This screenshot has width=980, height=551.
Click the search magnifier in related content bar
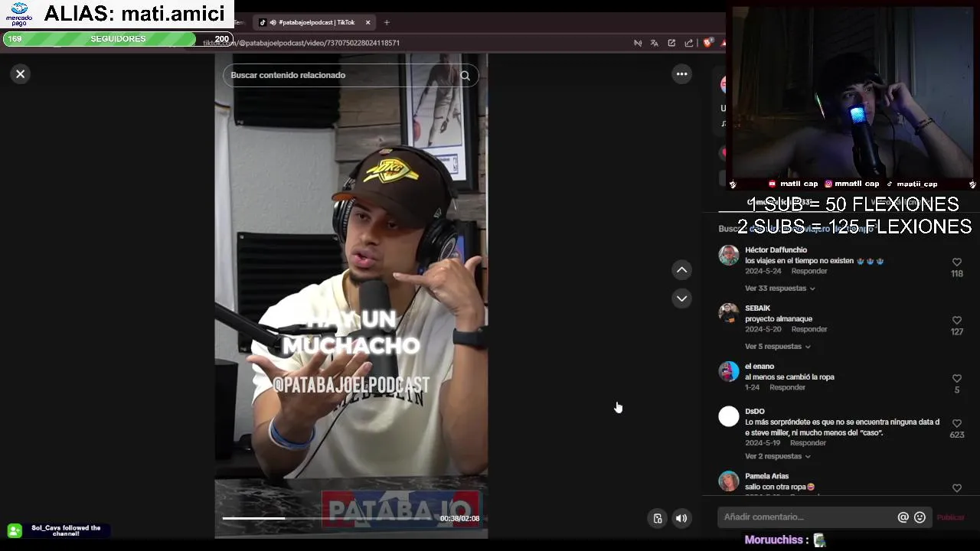pyautogui.click(x=465, y=75)
